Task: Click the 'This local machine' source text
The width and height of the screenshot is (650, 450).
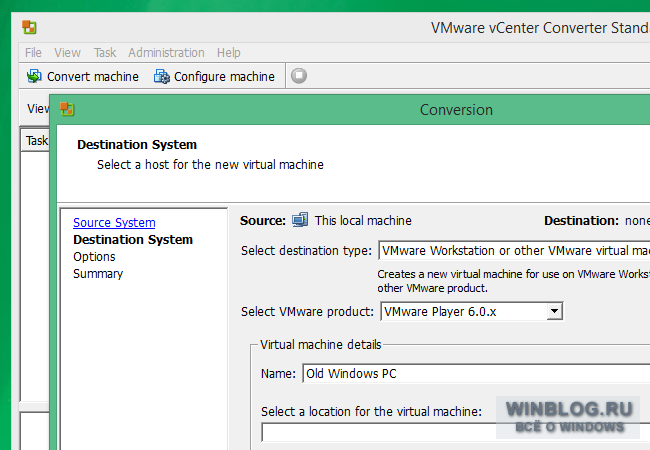Action: click(x=363, y=220)
